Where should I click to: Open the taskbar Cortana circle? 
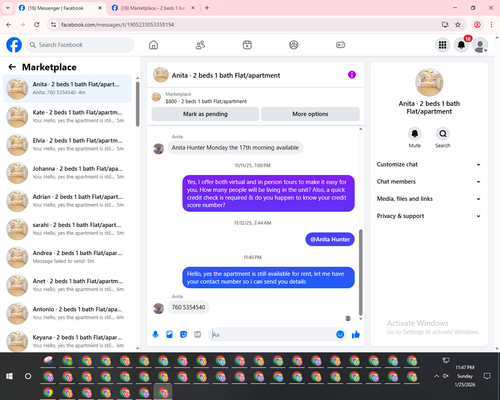[28, 376]
